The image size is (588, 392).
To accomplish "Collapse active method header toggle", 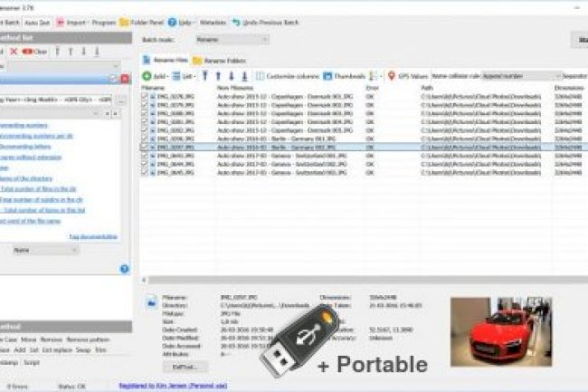I will click(x=113, y=78).
